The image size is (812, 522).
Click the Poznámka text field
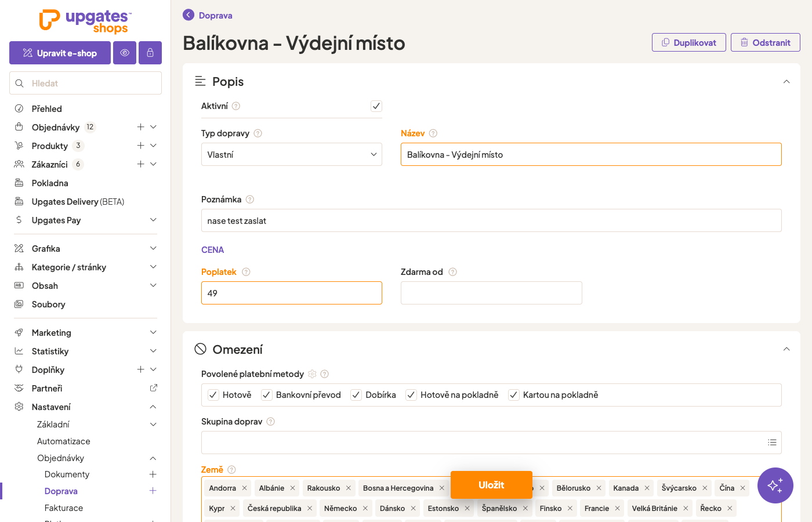click(x=491, y=220)
